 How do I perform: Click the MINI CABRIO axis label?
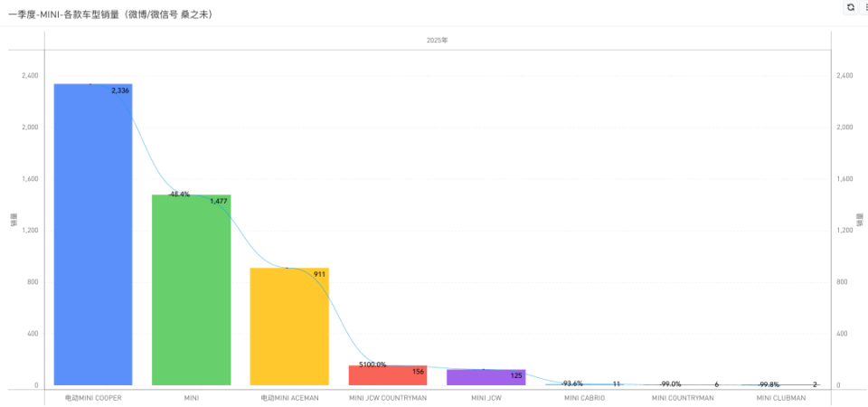pyautogui.click(x=585, y=398)
